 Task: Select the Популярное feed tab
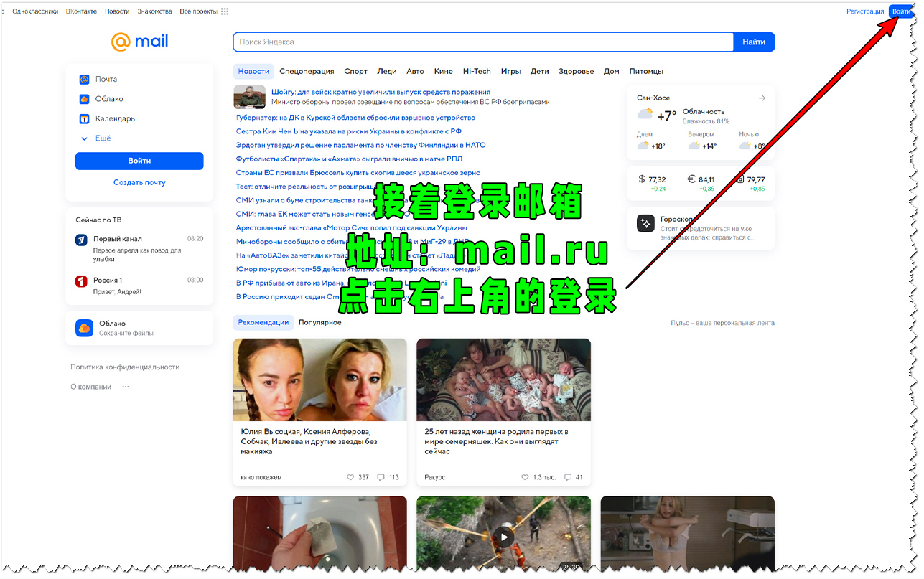(320, 323)
